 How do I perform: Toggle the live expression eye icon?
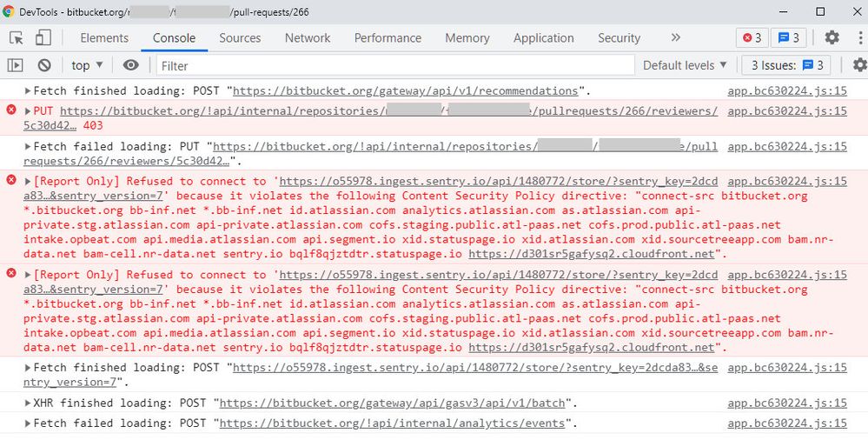pos(130,65)
